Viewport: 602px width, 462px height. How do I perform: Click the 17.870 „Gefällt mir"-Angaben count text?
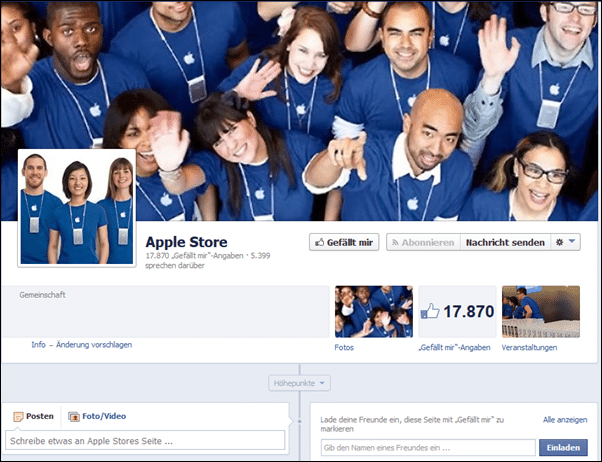click(x=194, y=255)
